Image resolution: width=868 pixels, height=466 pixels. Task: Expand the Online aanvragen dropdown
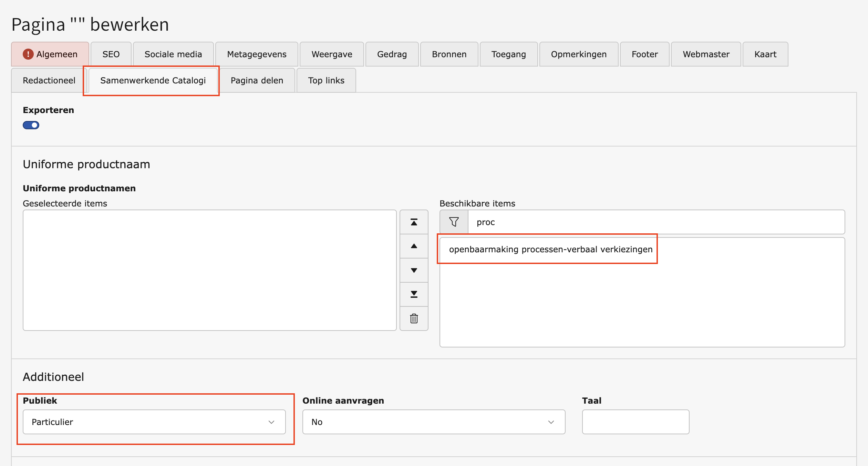(x=433, y=422)
